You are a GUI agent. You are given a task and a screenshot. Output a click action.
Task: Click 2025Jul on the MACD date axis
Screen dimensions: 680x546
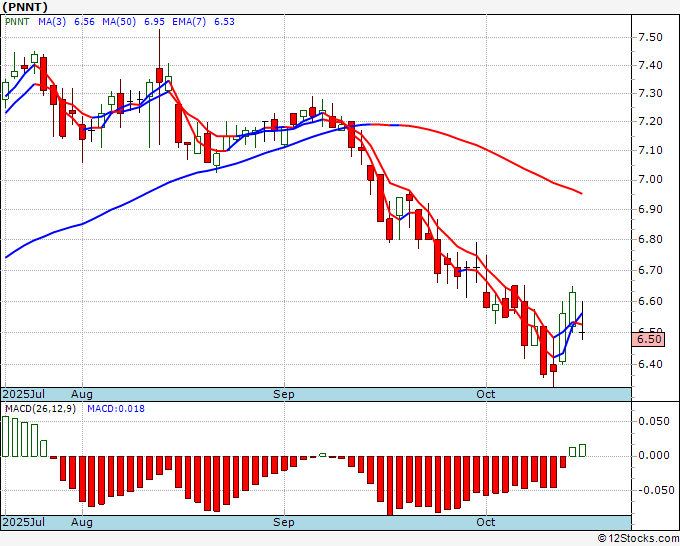point(23,522)
